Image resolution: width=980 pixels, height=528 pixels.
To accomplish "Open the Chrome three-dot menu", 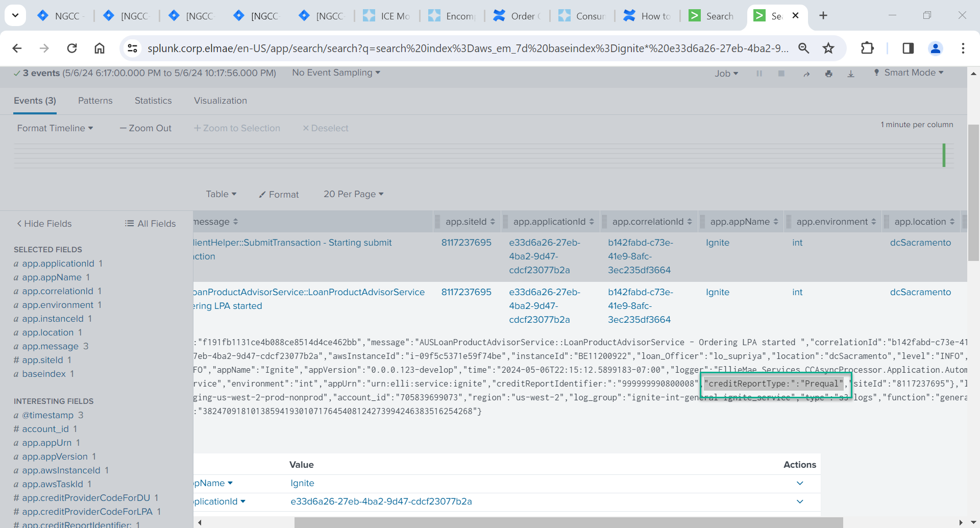I will click(963, 48).
